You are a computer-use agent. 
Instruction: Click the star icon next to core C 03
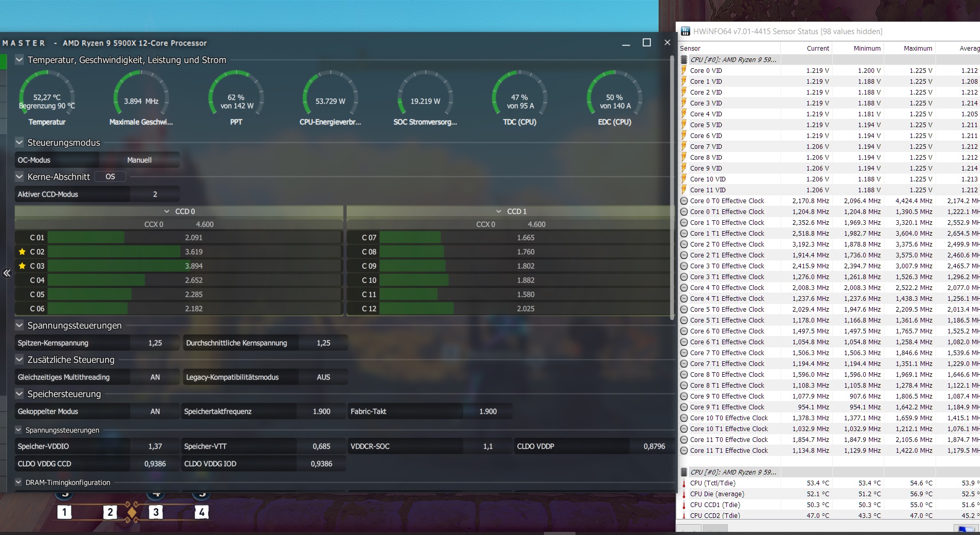pos(22,266)
